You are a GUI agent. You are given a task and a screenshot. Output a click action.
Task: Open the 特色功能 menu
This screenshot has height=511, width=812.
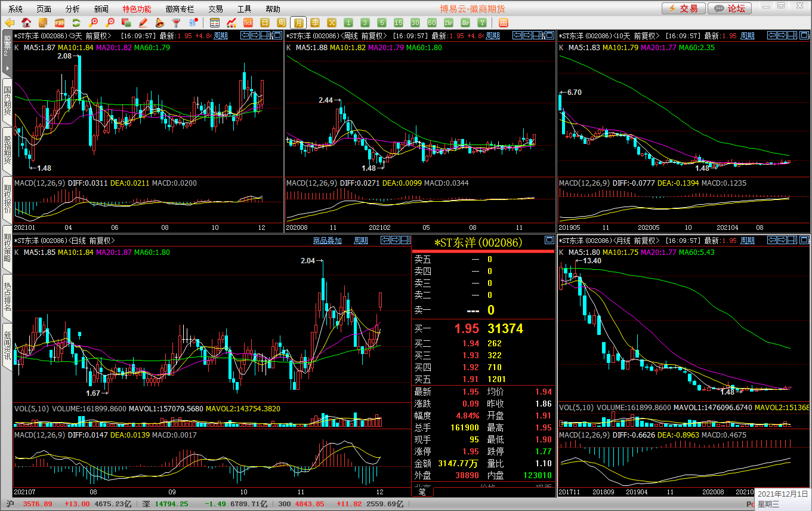pyautogui.click(x=137, y=9)
